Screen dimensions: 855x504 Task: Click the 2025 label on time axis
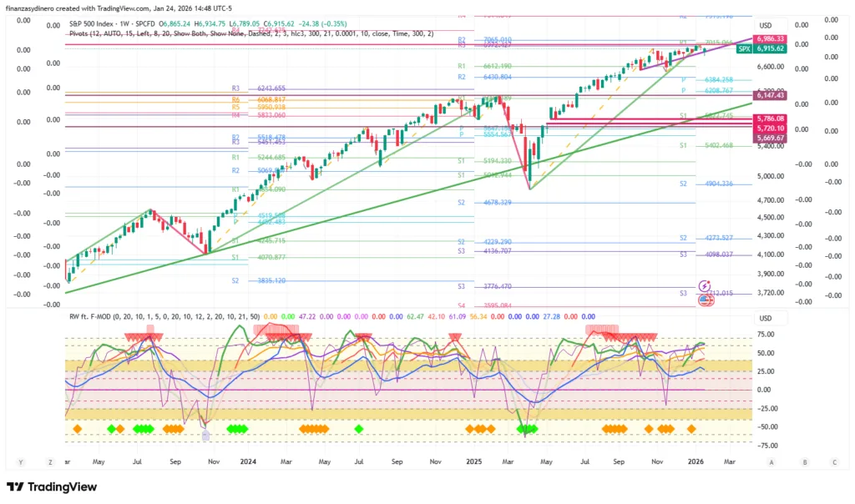click(x=474, y=461)
